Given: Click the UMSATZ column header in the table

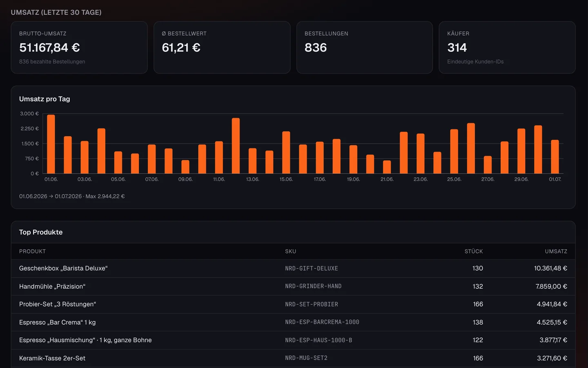Looking at the screenshot, I should pos(556,251).
